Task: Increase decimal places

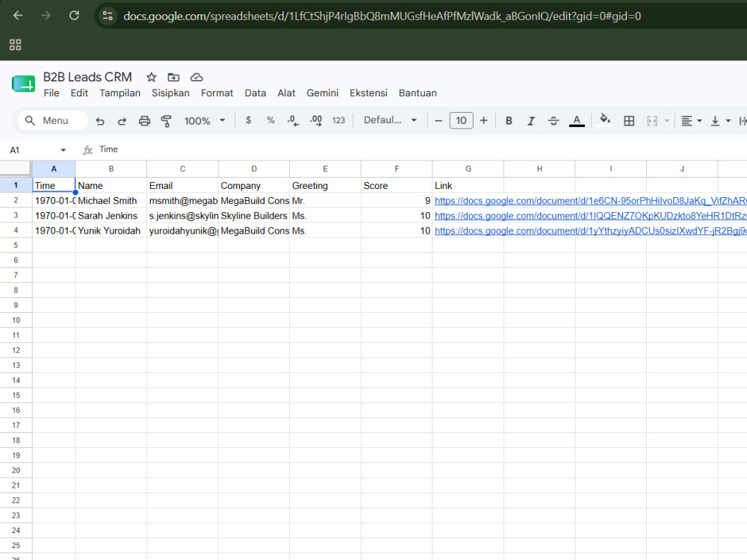Action: click(x=316, y=121)
